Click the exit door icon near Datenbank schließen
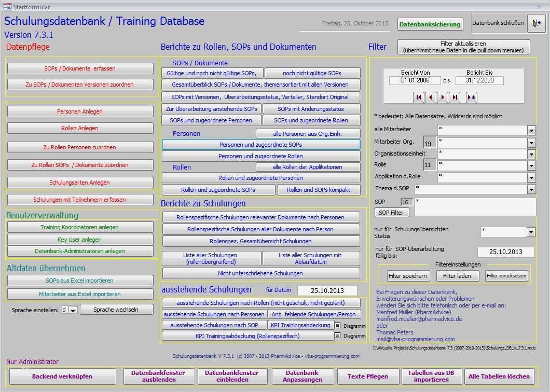Image resolution: width=550 pixels, height=392 pixels. 538,24
